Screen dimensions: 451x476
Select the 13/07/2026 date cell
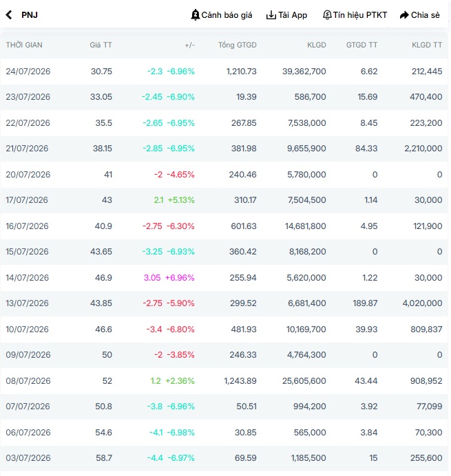click(27, 303)
